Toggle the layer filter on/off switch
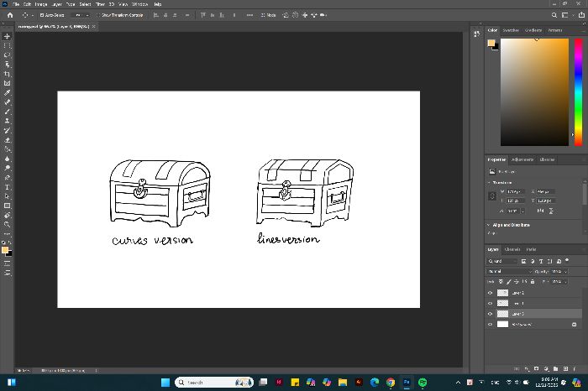Viewport: 588px width, 391px height. click(567, 260)
